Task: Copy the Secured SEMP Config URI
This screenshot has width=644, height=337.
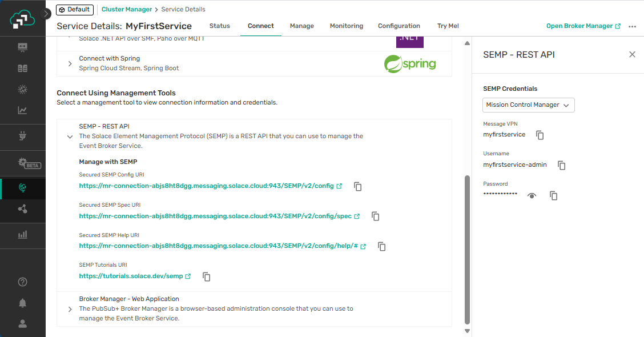Action: pyautogui.click(x=358, y=187)
